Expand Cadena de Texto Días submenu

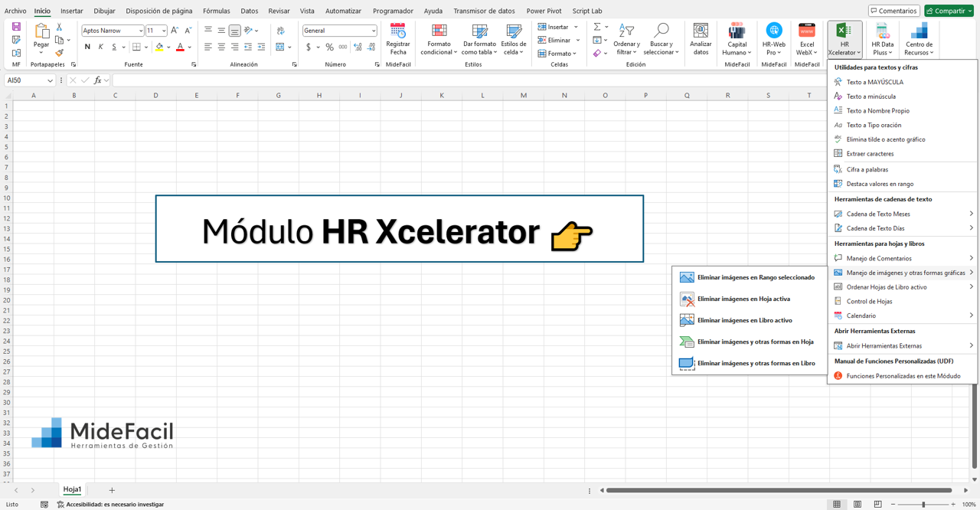click(x=971, y=228)
